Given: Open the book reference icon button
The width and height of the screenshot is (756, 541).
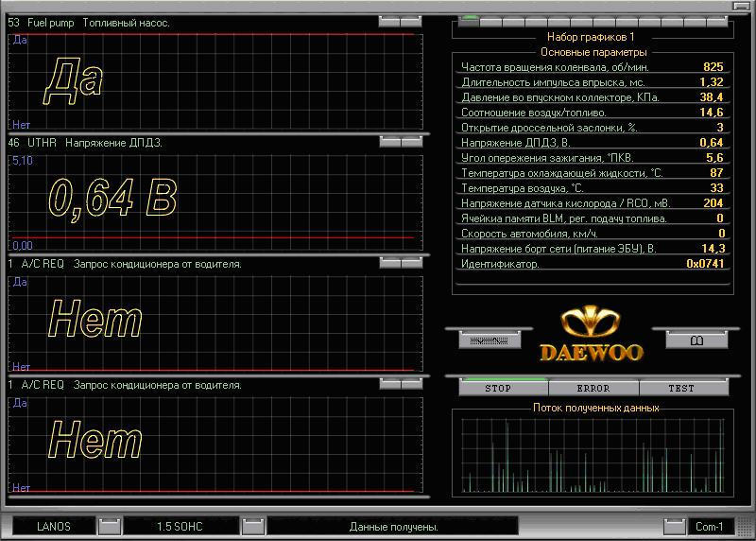Looking at the screenshot, I should (697, 340).
